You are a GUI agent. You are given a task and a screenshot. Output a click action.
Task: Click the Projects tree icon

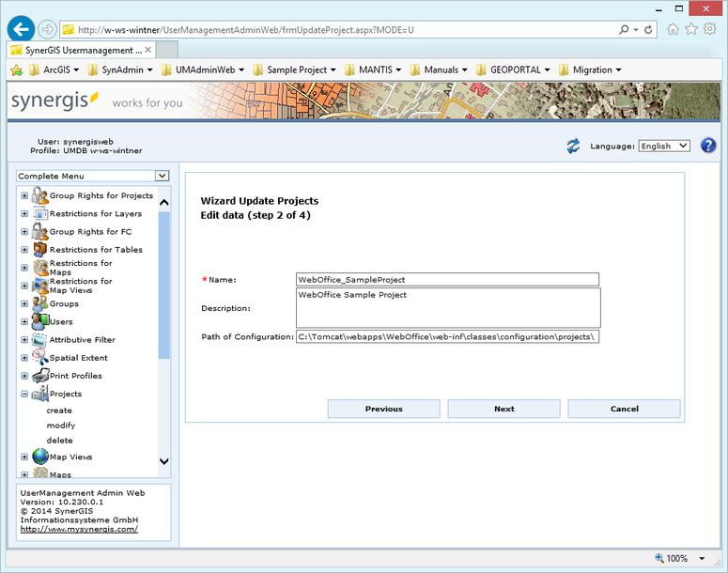pyautogui.click(x=40, y=394)
